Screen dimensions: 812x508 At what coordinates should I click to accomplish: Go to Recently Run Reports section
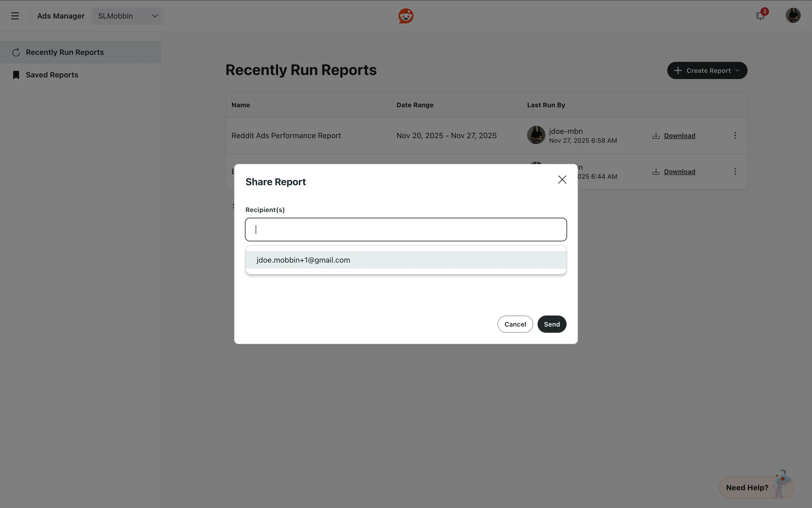[x=65, y=52]
